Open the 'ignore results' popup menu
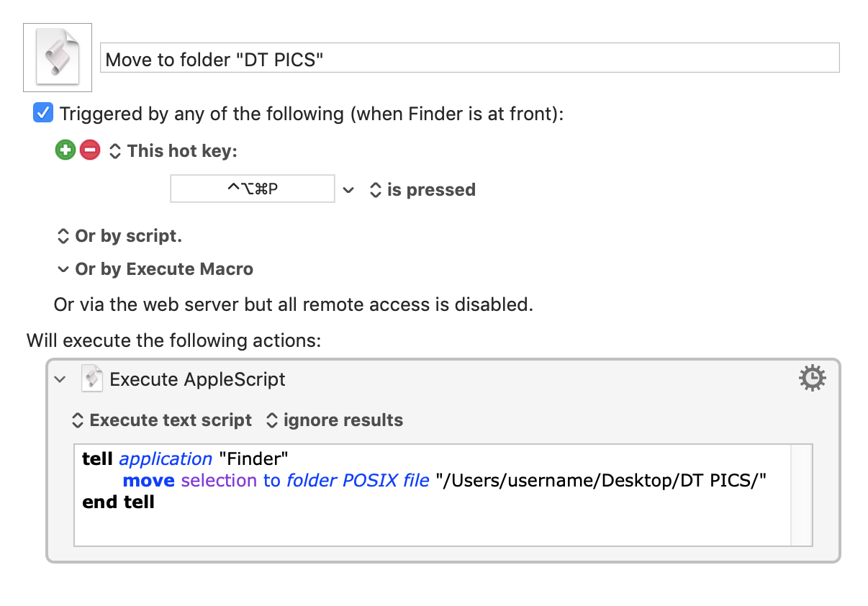868x606 pixels. [335, 420]
